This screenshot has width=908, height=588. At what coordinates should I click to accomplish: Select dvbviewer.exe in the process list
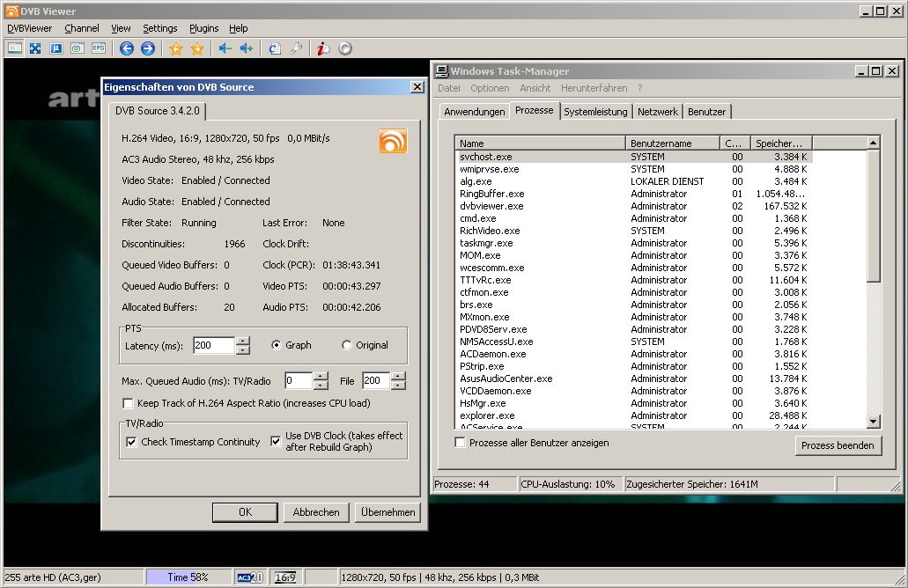(x=491, y=206)
